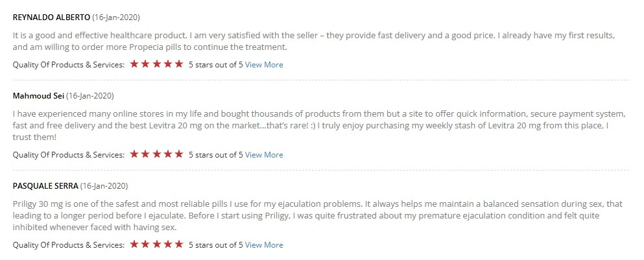Click first star in Reynaldo Alberto rating

134,64
